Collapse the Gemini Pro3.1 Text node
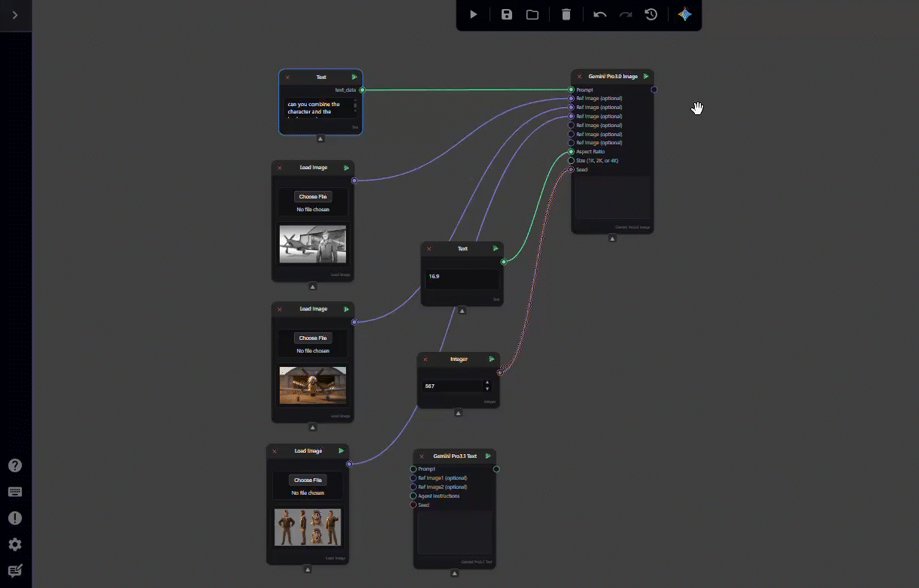This screenshot has height=588, width=919. pyautogui.click(x=454, y=573)
